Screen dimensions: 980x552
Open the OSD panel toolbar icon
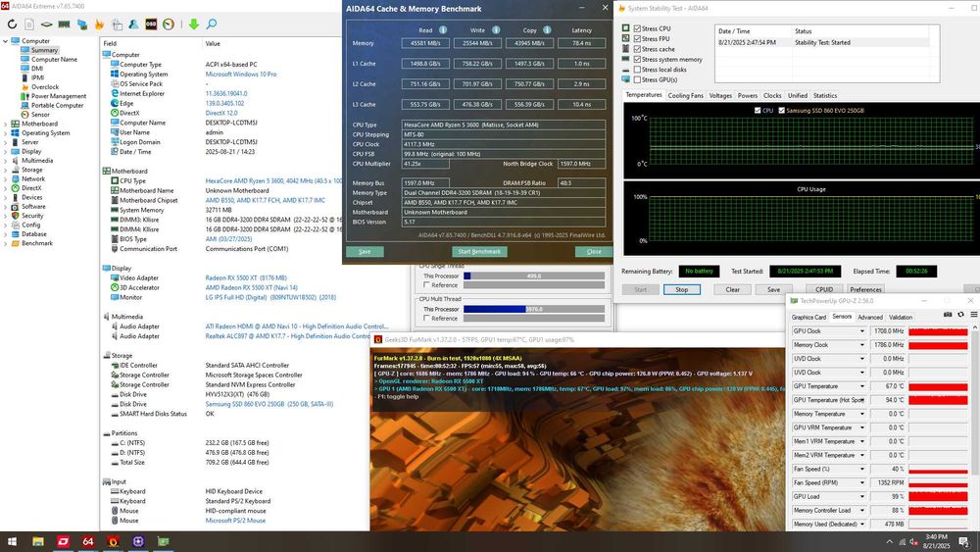(150, 24)
